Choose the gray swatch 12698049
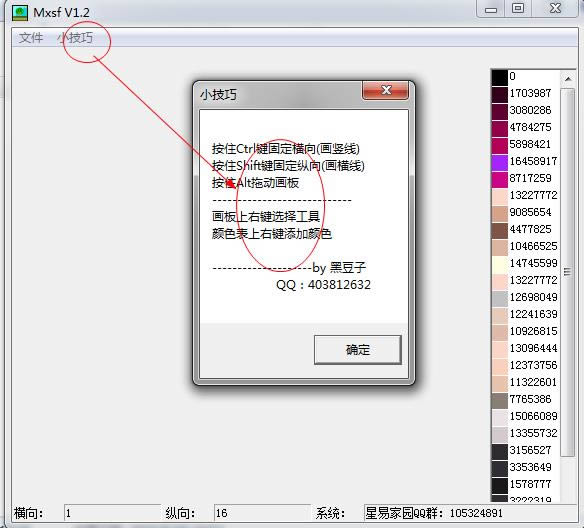The width and height of the screenshot is (584, 528). click(499, 298)
